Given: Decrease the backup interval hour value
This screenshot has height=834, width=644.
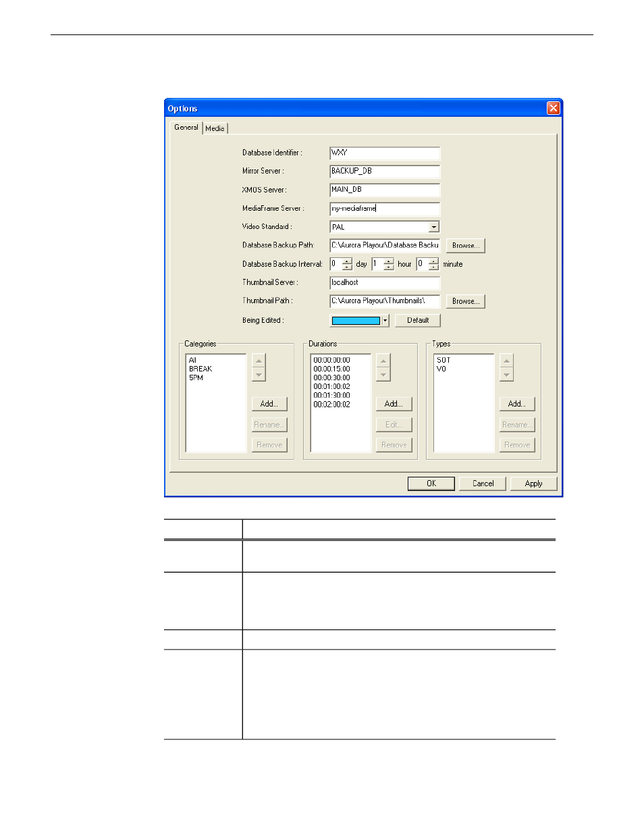Looking at the screenshot, I should point(389,267).
